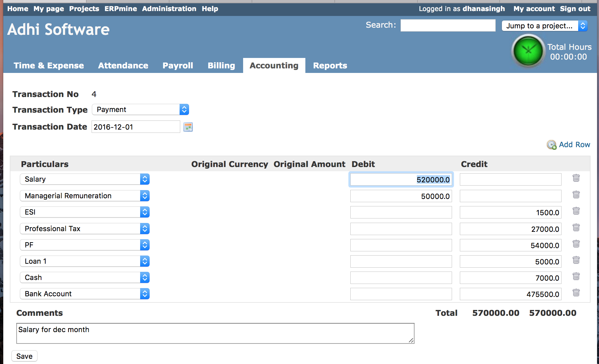Delete the Professional Tax row
The width and height of the screenshot is (599, 364).
tap(576, 227)
